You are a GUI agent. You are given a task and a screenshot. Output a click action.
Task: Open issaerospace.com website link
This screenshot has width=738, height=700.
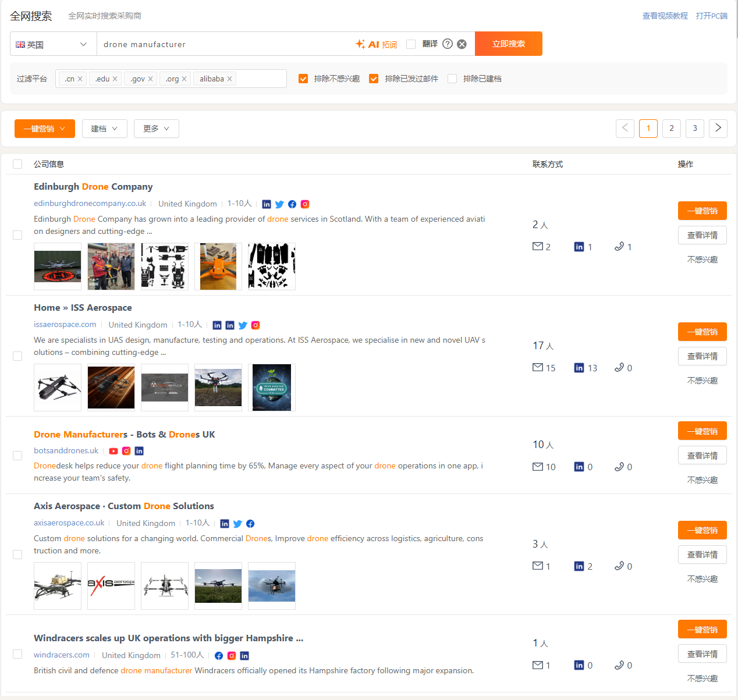click(x=65, y=325)
